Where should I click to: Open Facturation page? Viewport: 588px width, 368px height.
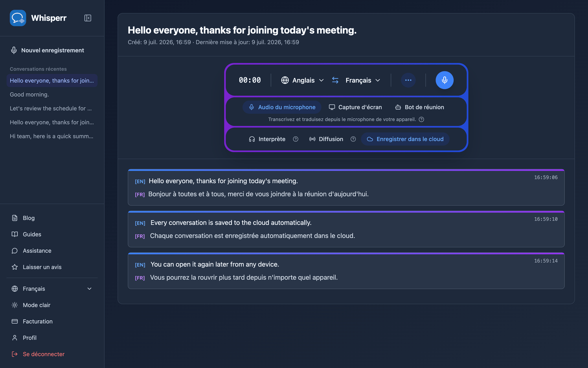52,321
